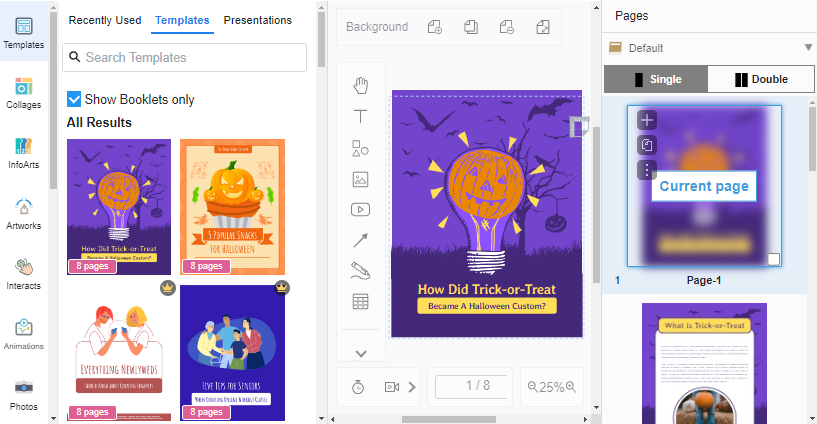Open the Artworks sidebar panel
Viewport: 817px width, 424px height.
24,214
